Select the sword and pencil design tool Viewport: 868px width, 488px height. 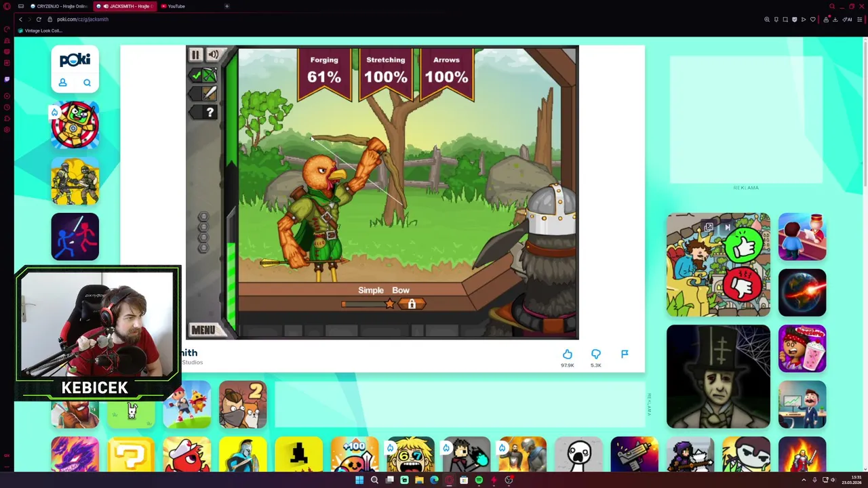click(x=203, y=94)
